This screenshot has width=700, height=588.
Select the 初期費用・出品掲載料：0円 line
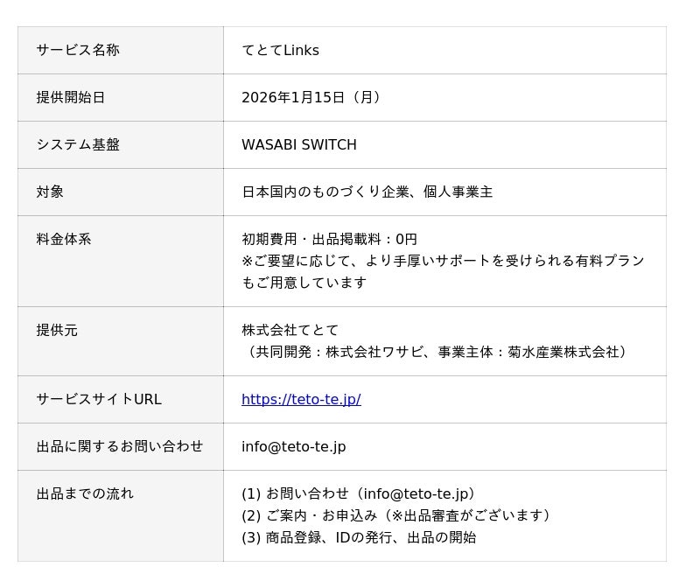click(x=330, y=240)
